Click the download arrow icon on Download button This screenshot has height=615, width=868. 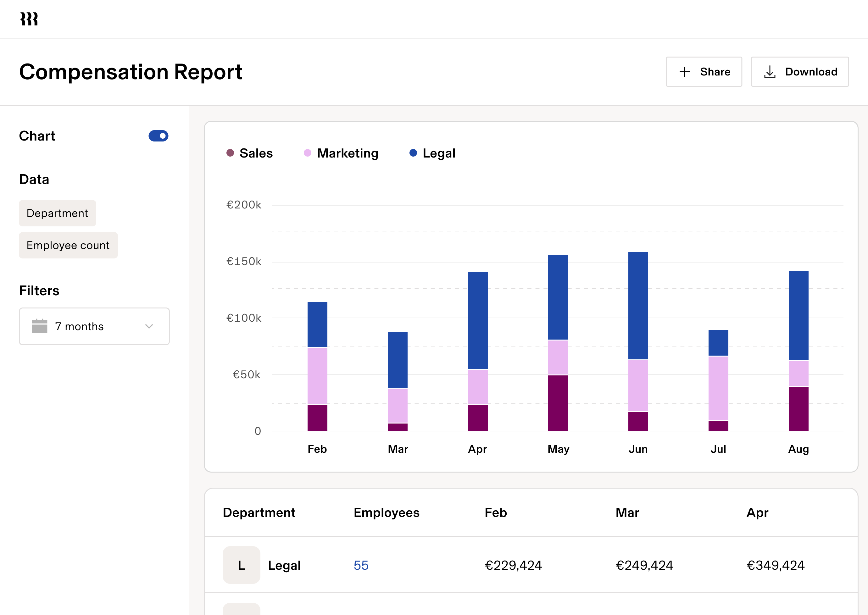click(x=770, y=72)
